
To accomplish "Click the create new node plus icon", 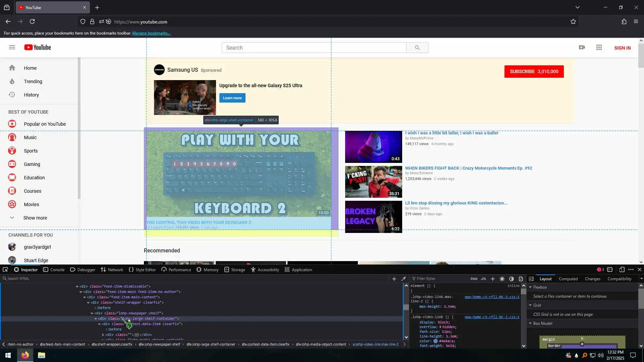I will (x=394, y=279).
